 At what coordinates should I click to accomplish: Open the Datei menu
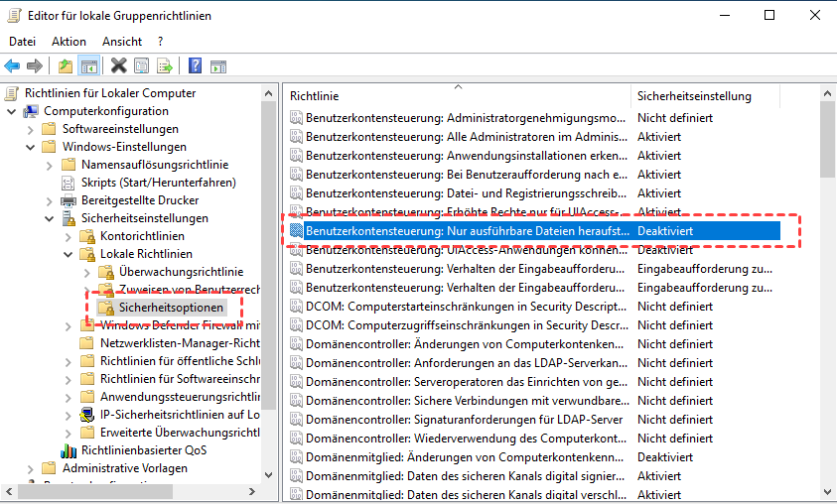[x=22, y=42]
